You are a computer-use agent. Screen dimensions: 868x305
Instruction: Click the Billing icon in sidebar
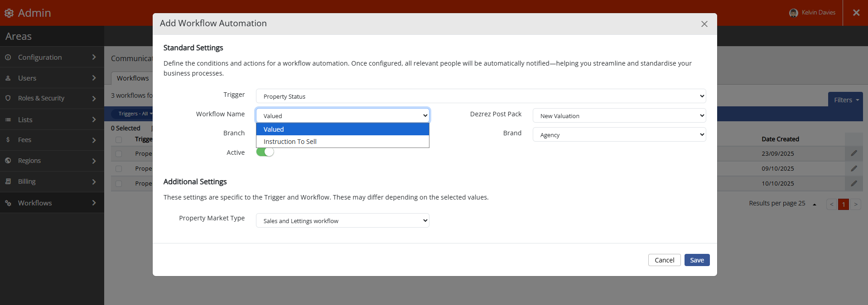click(x=8, y=181)
